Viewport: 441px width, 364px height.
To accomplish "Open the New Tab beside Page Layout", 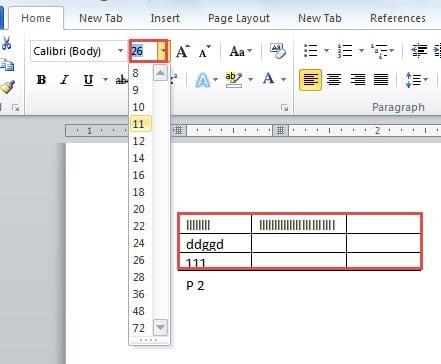I will click(320, 18).
